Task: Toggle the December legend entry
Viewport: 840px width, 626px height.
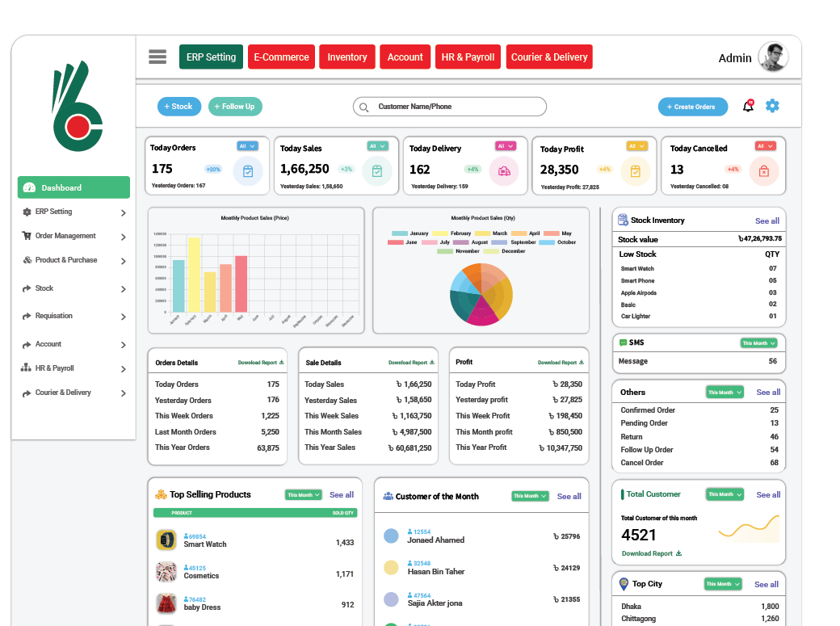Action: [x=504, y=251]
